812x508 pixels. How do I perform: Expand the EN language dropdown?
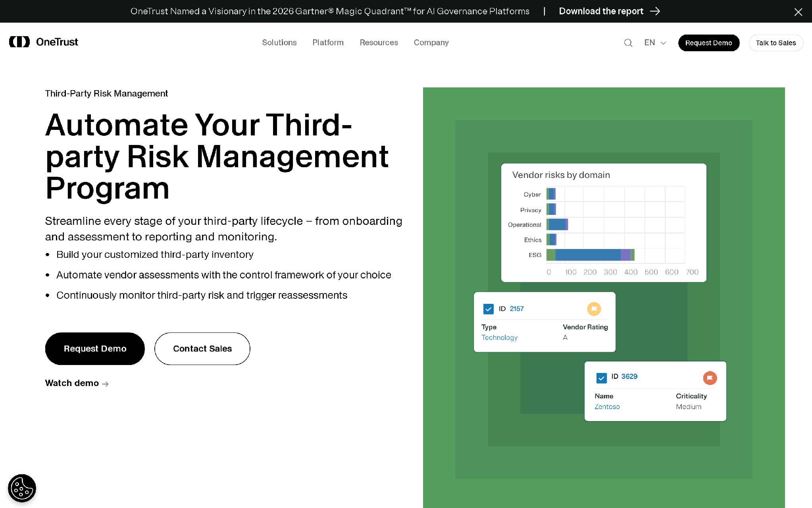tap(655, 42)
